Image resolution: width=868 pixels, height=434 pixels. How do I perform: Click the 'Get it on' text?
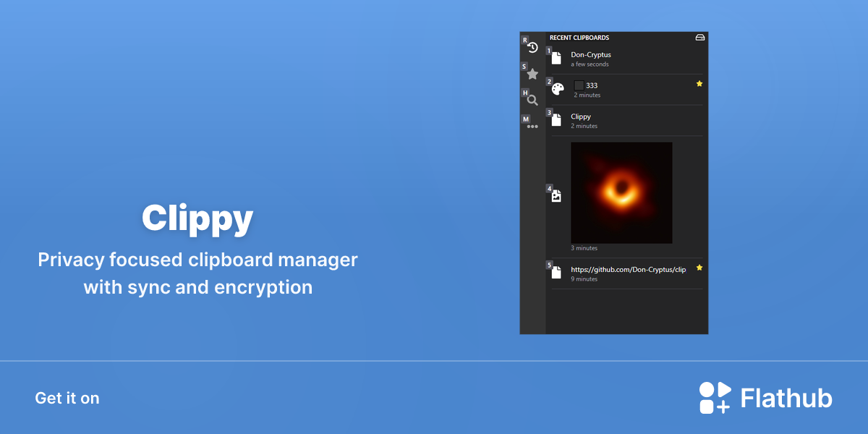[67, 398]
